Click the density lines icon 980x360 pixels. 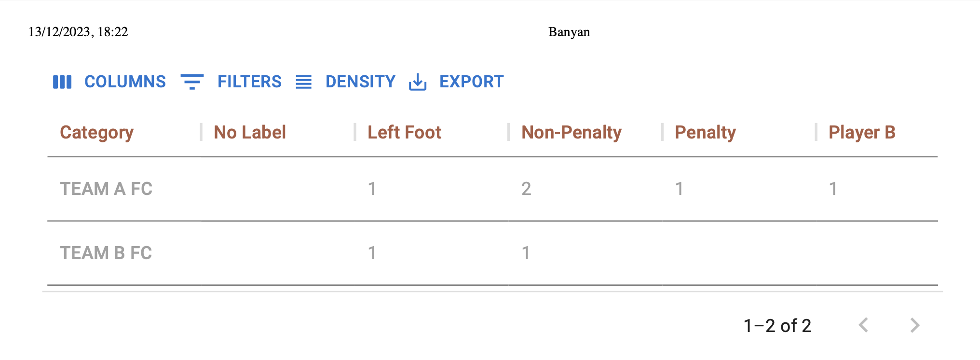click(x=304, y=82)
